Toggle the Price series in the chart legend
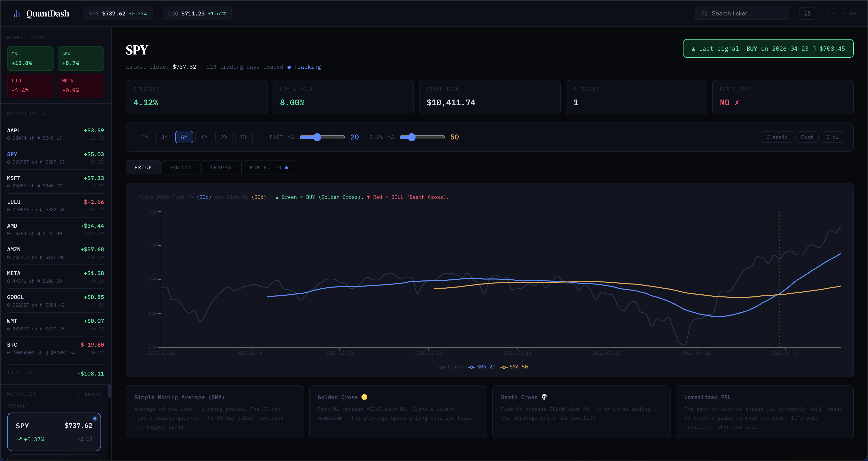Viewport: 868px width, 461px height. click(450, 367)
